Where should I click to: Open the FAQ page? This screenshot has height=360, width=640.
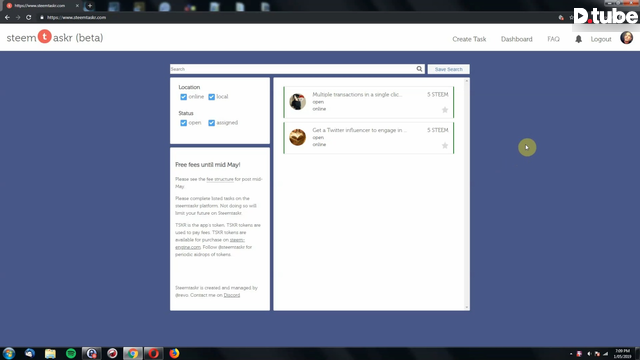point(553,39)
